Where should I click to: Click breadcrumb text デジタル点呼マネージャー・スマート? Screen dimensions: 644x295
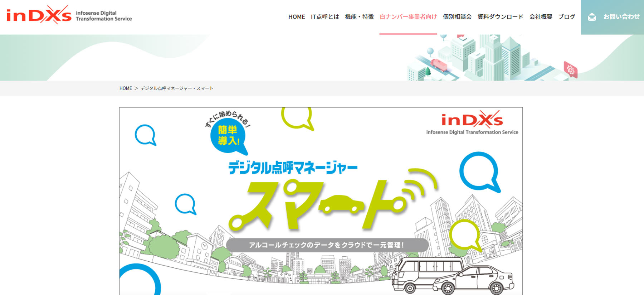coord(177,88)
